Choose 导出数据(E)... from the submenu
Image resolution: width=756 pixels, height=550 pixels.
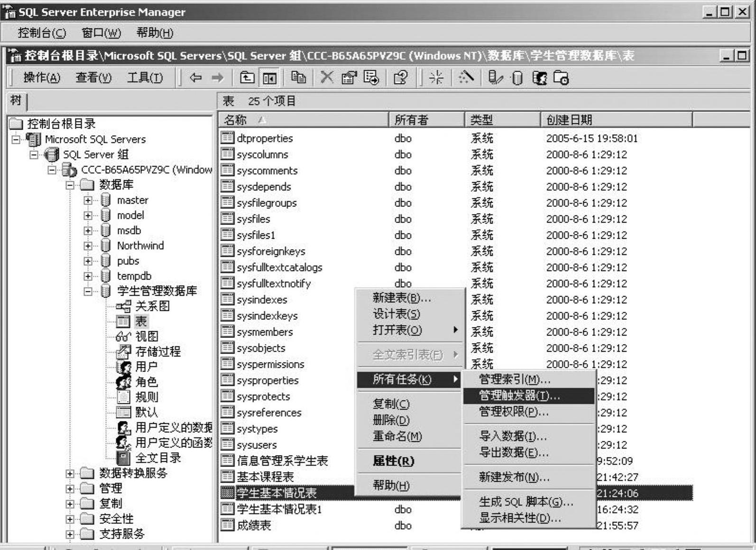(x=529, y=452)
